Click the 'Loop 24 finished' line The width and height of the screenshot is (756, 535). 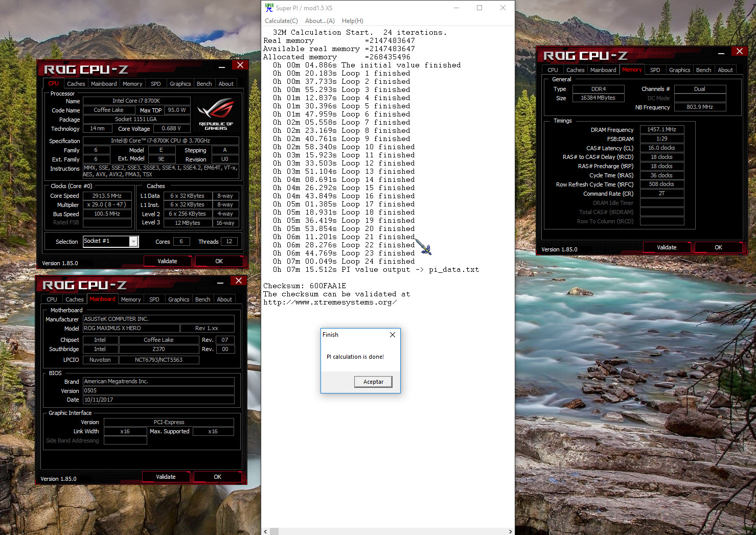(x=344, y=262)
